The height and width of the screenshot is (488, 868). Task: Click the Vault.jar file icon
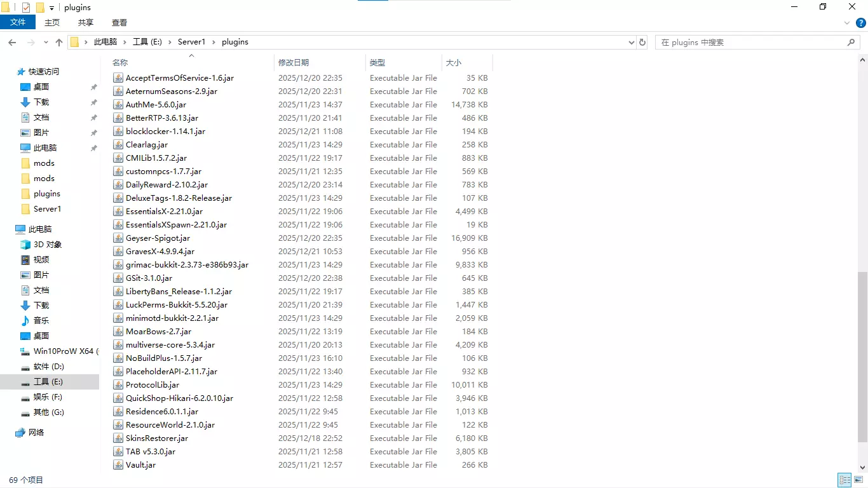118,465
